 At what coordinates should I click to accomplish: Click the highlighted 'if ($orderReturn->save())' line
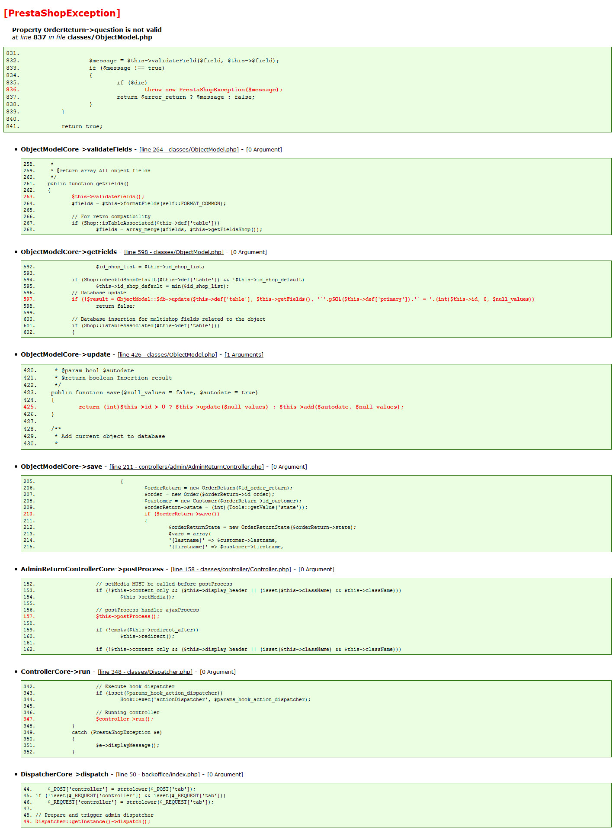(182, 514)
